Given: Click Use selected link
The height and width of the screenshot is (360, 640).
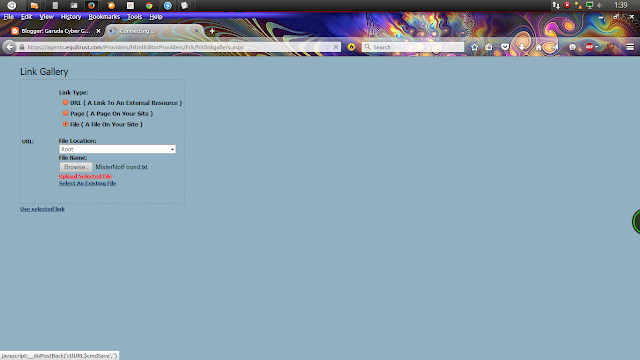Looking at the screenshot, I should pyautogui.click(x=42, y=209).
